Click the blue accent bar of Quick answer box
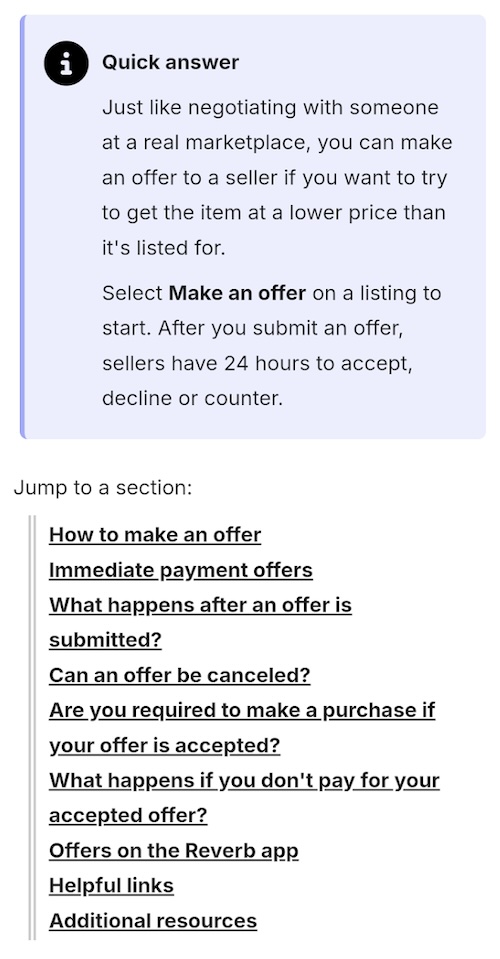500x959 pixels. [23, 227]
